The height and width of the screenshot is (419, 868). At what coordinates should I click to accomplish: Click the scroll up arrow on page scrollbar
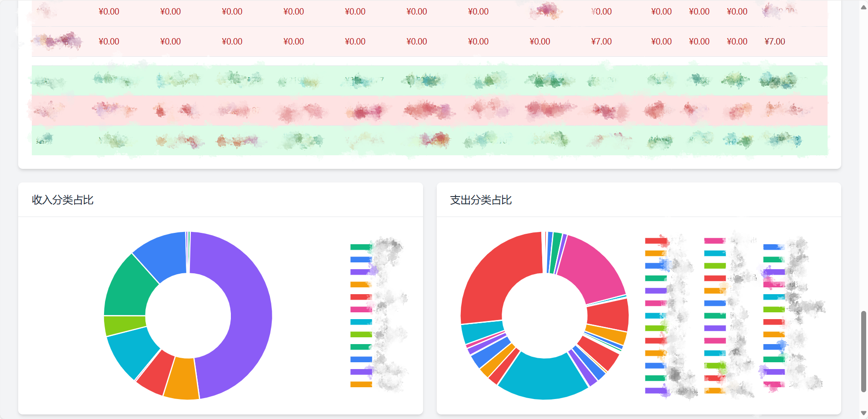point(863,7)
